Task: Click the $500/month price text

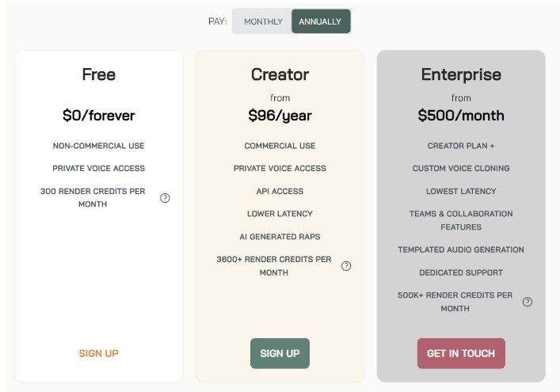Action: click(x=461, y=116)
